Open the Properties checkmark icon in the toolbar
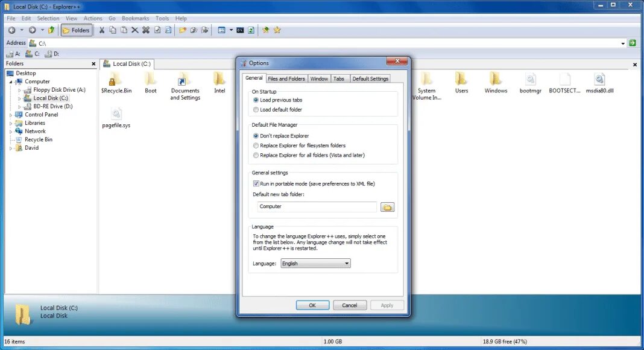 click(x=157, y=30)
